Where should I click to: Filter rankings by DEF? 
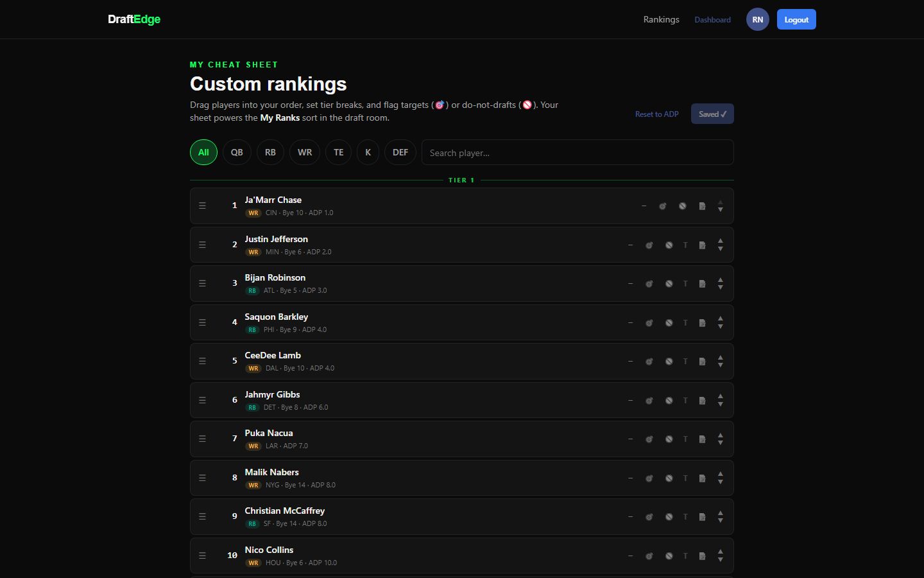coord(400,152)
